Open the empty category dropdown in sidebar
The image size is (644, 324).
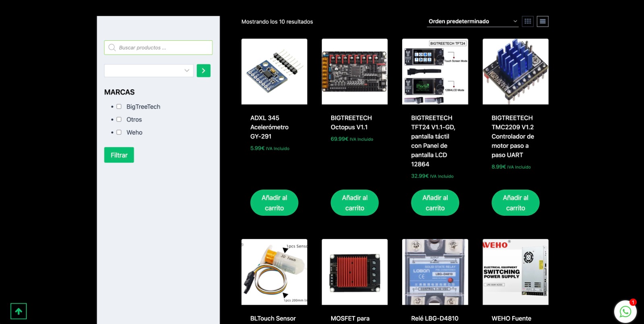click(x=149, y=70)
